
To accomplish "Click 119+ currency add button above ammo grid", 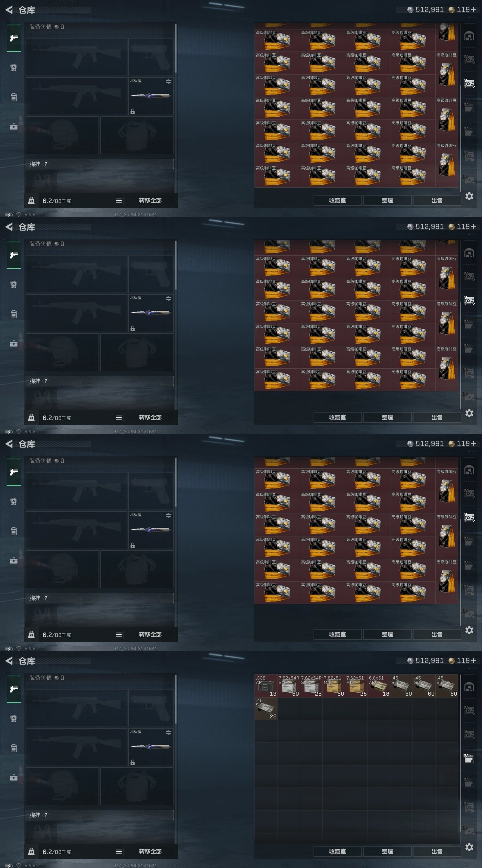I will [474, 660].
